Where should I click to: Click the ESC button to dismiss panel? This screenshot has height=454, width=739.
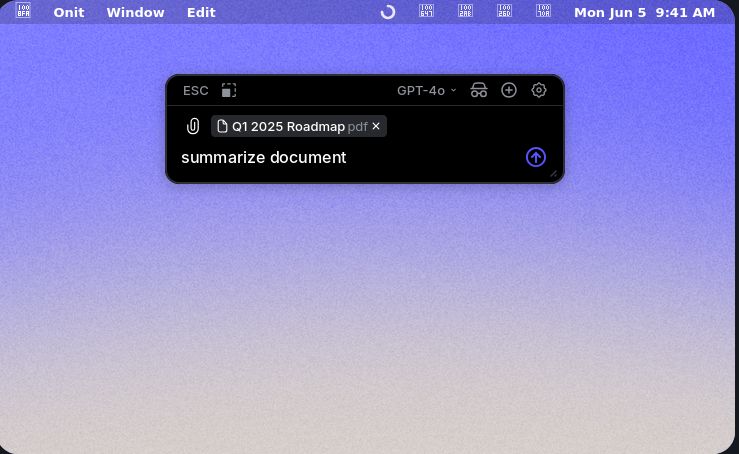pos(195,91)
